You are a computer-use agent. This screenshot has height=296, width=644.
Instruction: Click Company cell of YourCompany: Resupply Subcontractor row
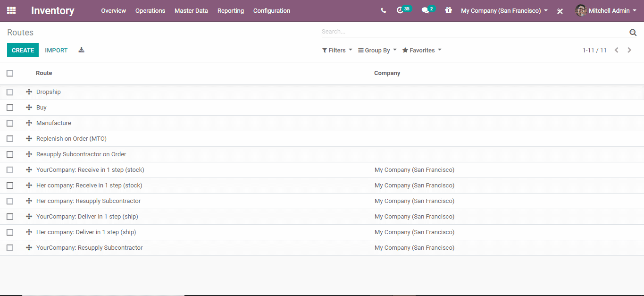click(415, 248)
